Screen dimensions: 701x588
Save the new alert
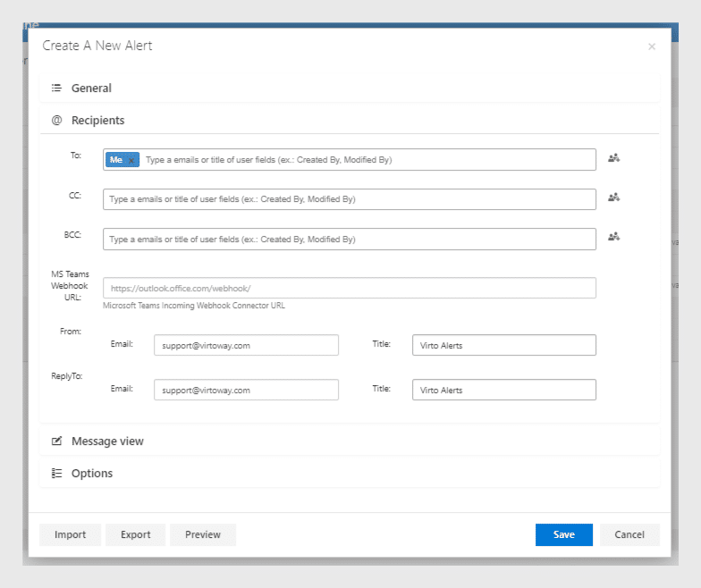563,534
